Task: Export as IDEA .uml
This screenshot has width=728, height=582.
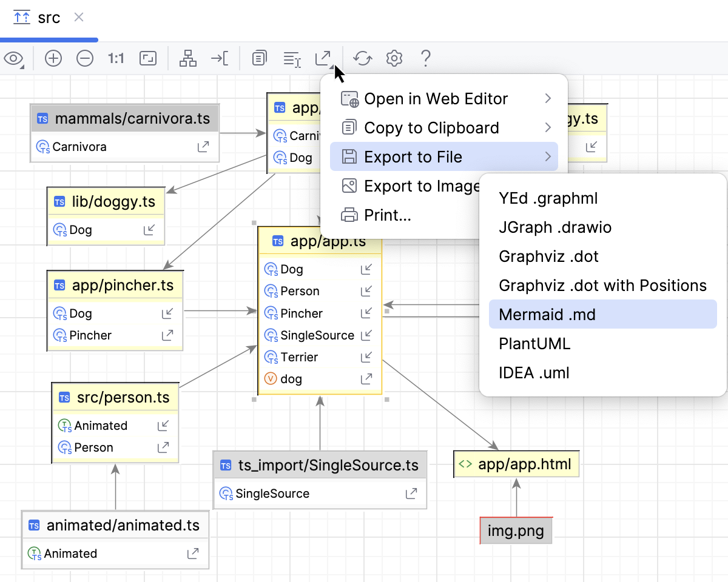Action: (x=603, y=373)
